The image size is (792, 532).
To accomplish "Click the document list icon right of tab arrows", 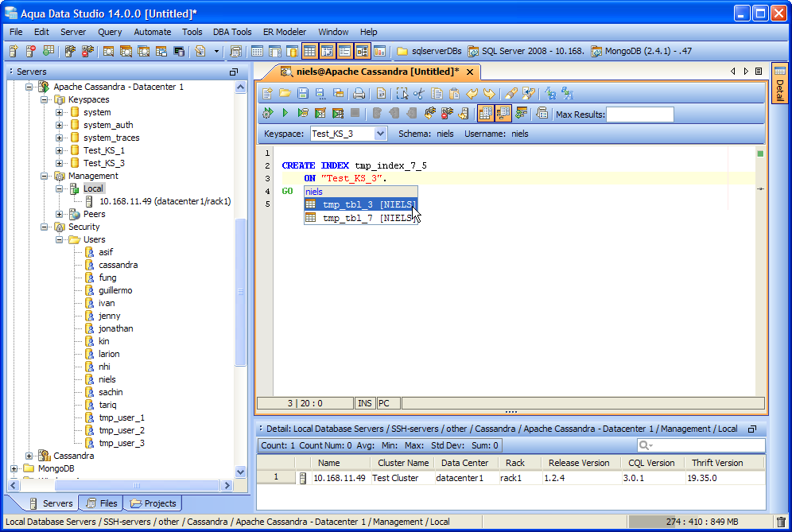I will tap(759, 72).
